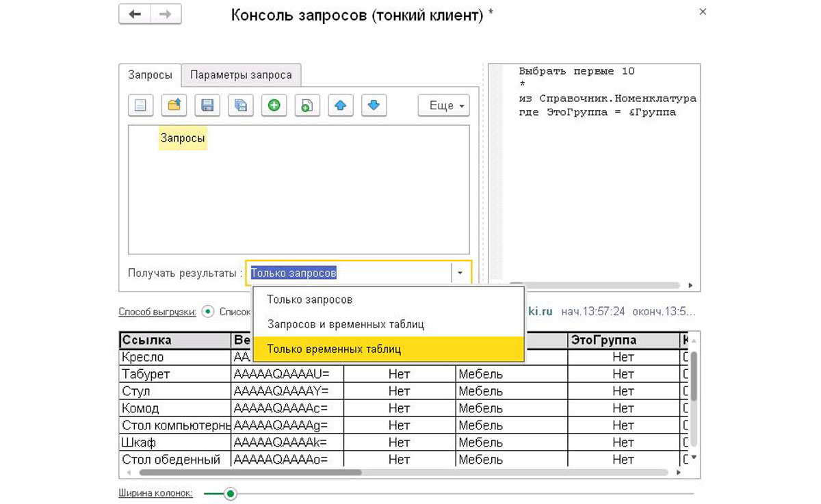Switch to 'Параметры запроса' tab
Viewport: 821px width, 504px height.
[x=241, y=75]
